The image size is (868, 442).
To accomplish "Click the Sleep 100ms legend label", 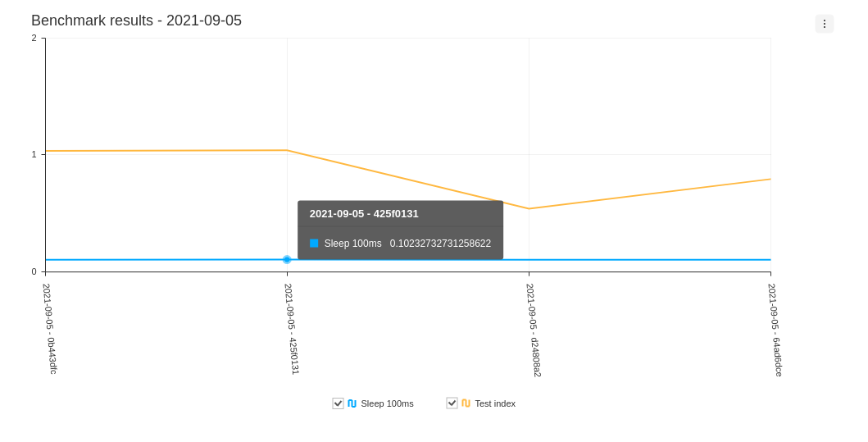I will pos(387,403).
